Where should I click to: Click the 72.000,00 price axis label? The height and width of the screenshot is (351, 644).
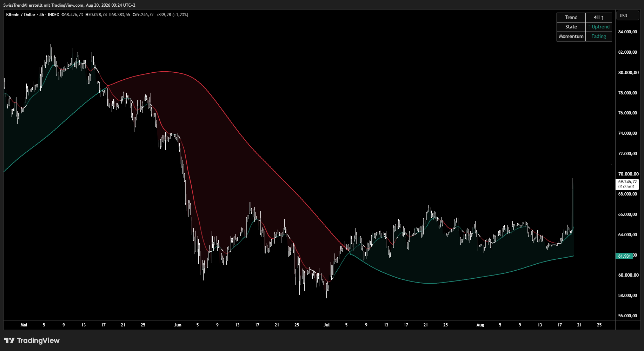click(x=628, y=154)
